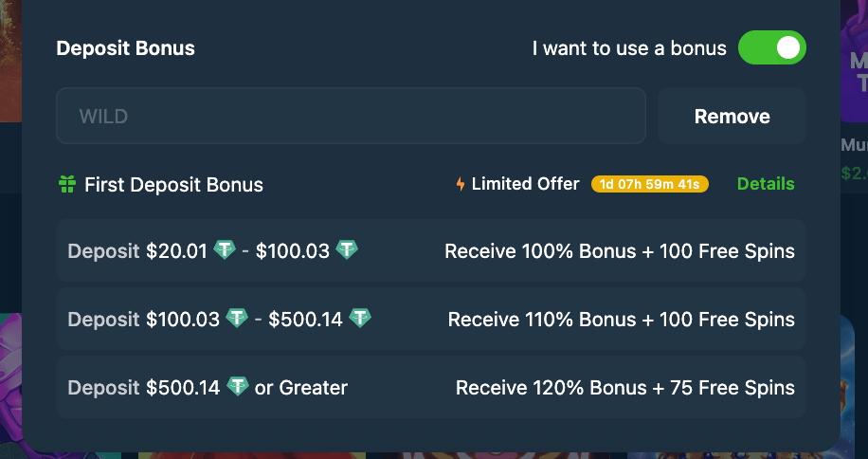The height and width of the screenshot is (459, 868).
Task: Select the 100% Bonus + 100 Free Spins text
Action: pos(620,251)
